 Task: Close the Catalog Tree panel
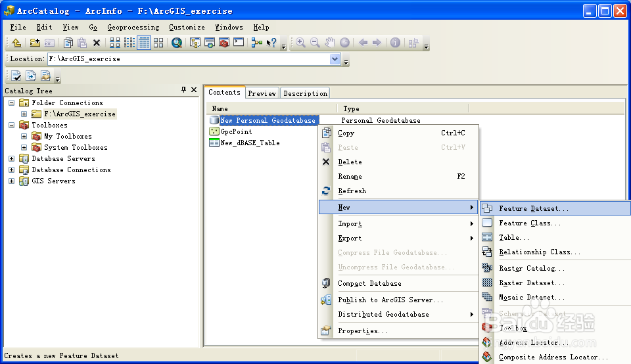pyautogui.click(x=194, y=90)
